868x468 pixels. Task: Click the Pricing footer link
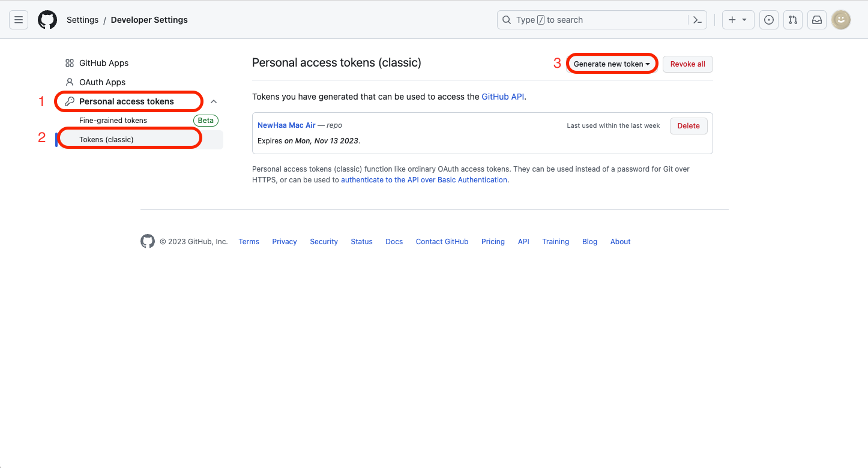coord(493,242)
